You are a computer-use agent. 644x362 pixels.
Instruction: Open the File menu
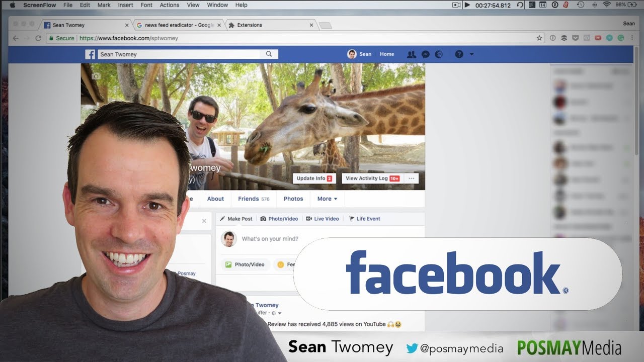coord(68,5)
